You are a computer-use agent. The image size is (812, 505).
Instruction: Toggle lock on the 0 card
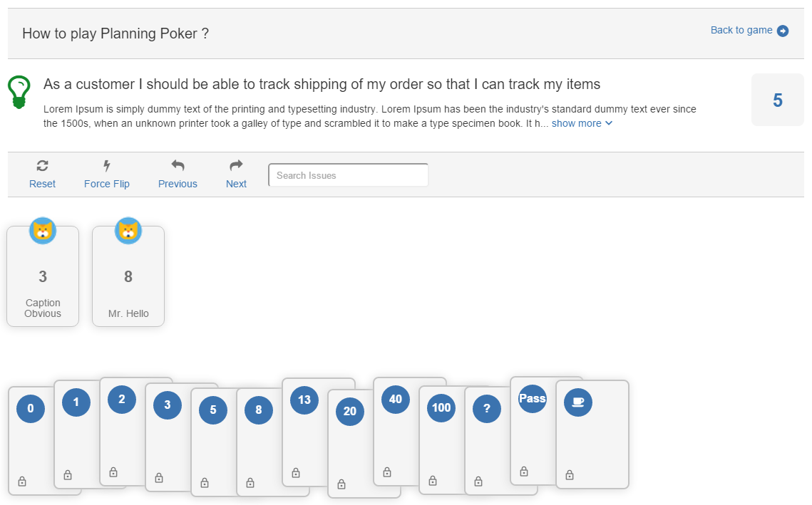click(22, 481)
